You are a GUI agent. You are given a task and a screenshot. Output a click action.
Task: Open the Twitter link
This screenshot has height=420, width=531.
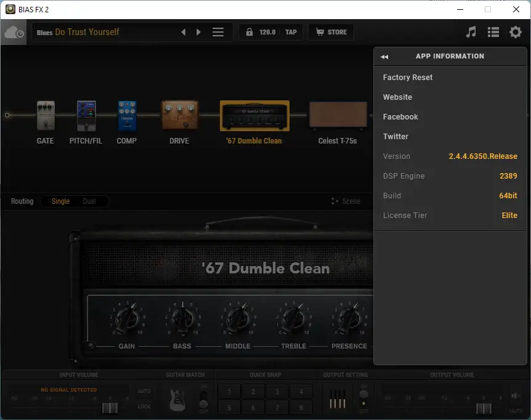point(395,136)
